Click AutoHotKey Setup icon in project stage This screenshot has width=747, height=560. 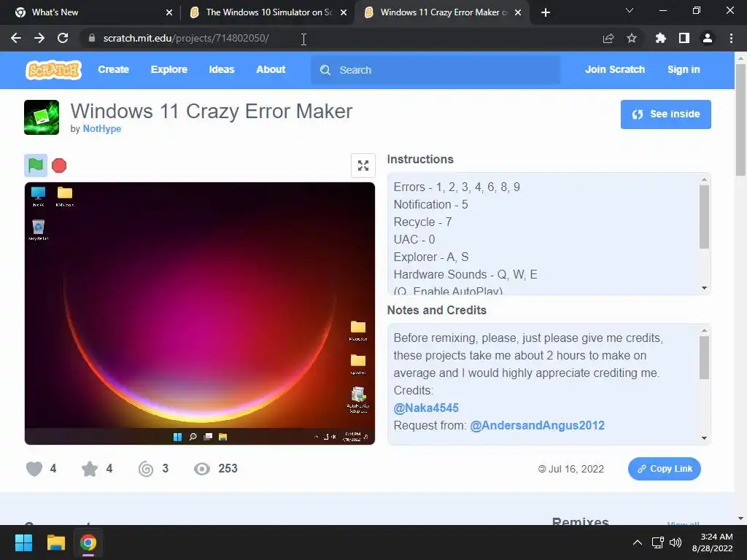[357, 400]
